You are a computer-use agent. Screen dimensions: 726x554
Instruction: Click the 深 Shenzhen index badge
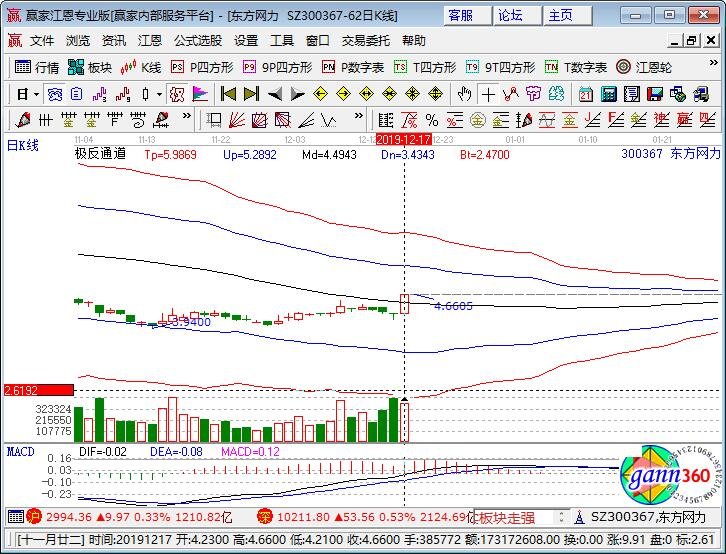point(264,517)
